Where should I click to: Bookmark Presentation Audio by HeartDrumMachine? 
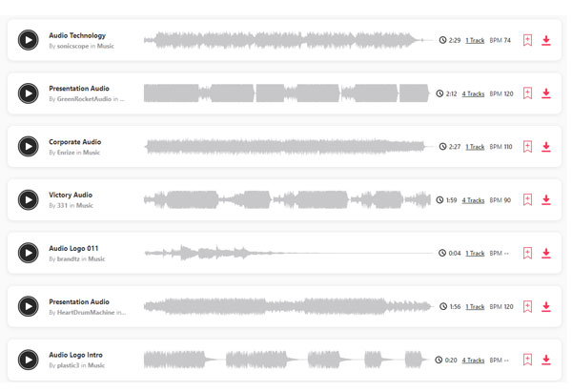(x=527, y=306)
